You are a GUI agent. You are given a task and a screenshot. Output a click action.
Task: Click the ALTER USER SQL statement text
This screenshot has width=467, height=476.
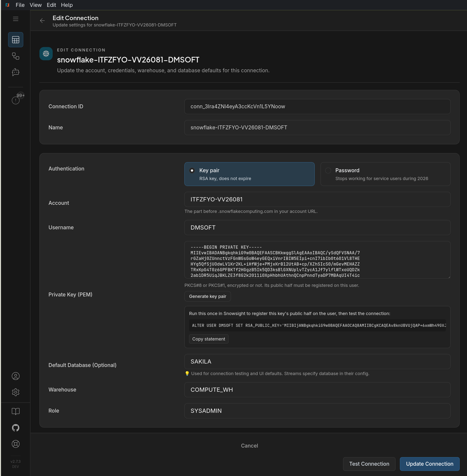pos(317,325)
